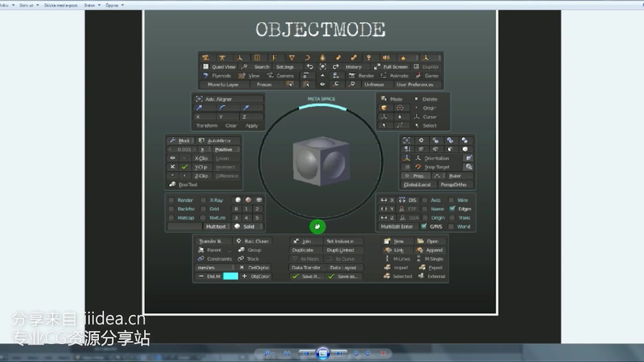Click the cyan object color swatch
The height and width of the screenshot is (362, 644).
point(230,277)
